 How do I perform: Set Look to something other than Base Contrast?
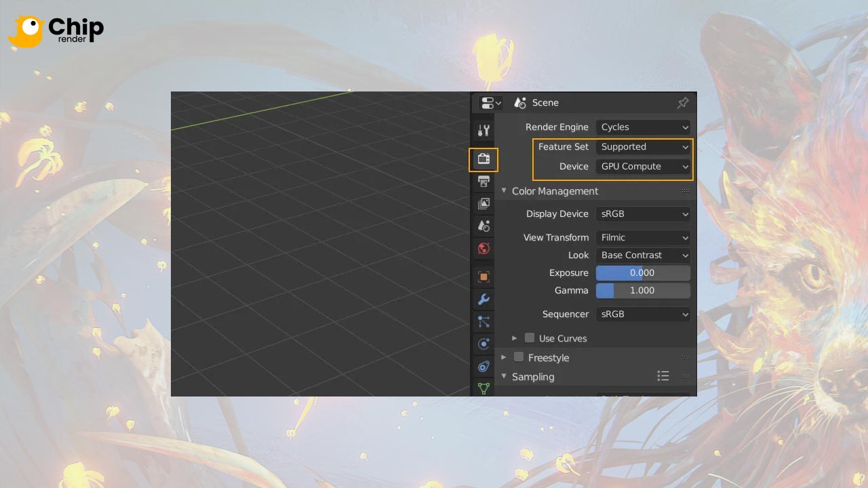pos(643,255)
